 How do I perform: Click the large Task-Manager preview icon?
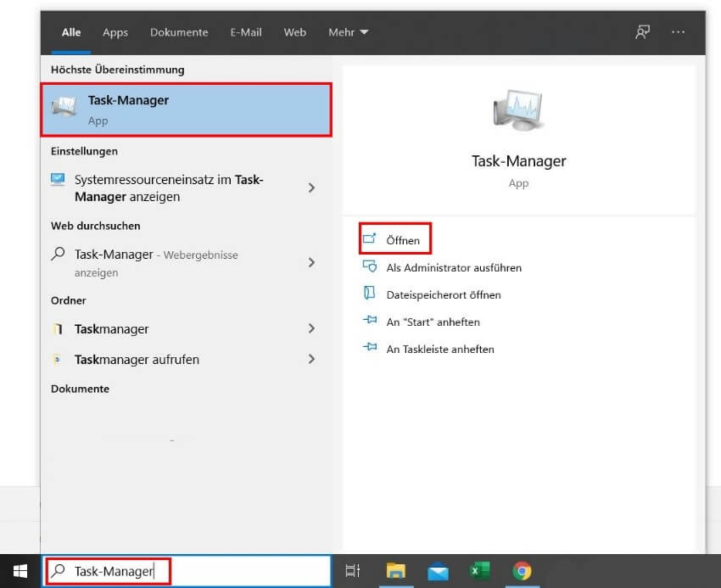518,109
